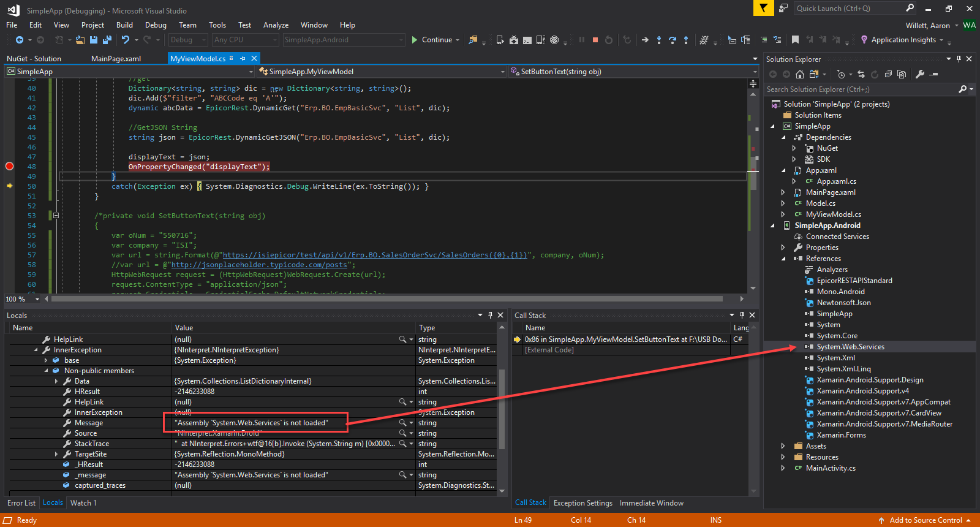Image resolution: width=980 pixels, height=527 pixels.
Task: Pin the MyViewModel.cs tab
Action: point(243,58)
